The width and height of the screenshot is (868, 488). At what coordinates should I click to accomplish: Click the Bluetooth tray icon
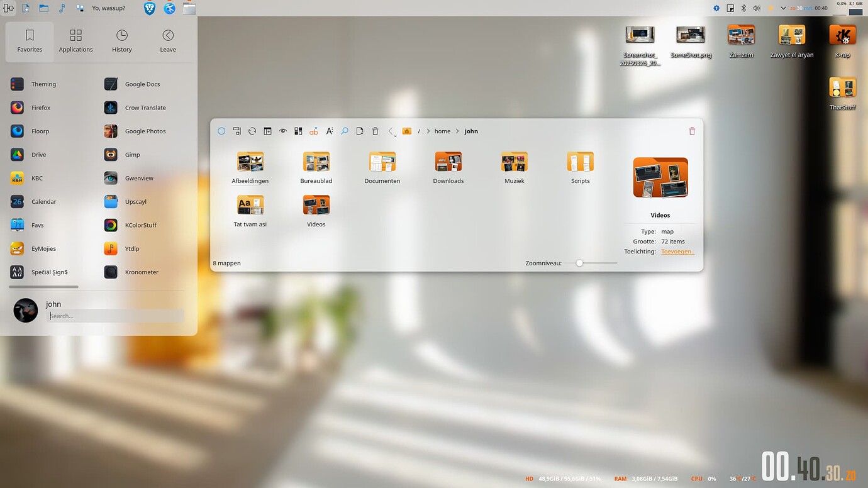743,8
